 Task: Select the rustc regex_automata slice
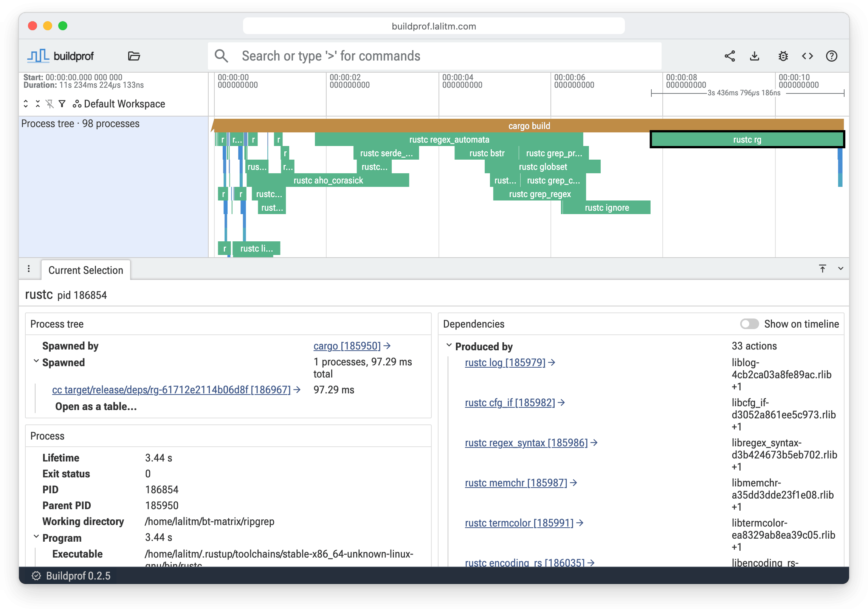[449, 140]
